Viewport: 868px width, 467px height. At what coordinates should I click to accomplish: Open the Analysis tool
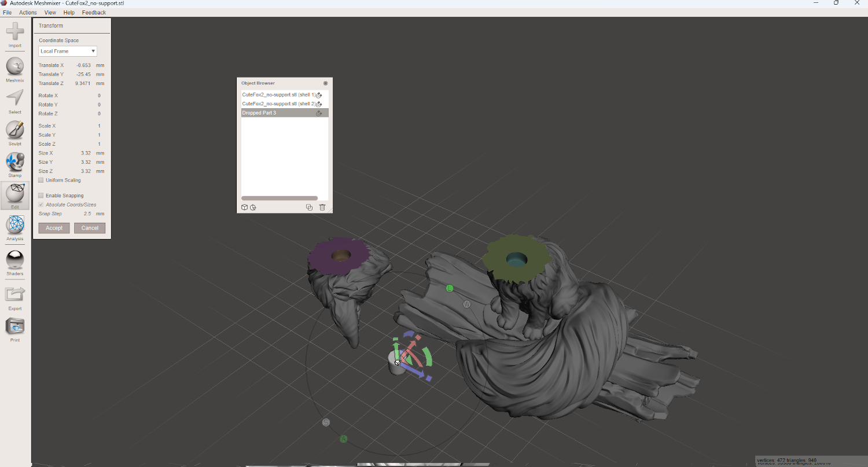pyautogui.click(x=15, y=225)
